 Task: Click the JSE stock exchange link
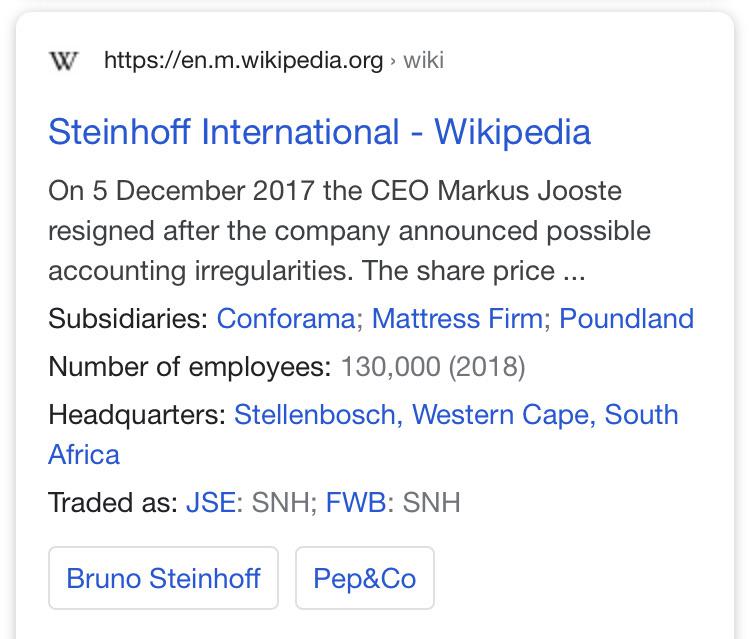210,502
